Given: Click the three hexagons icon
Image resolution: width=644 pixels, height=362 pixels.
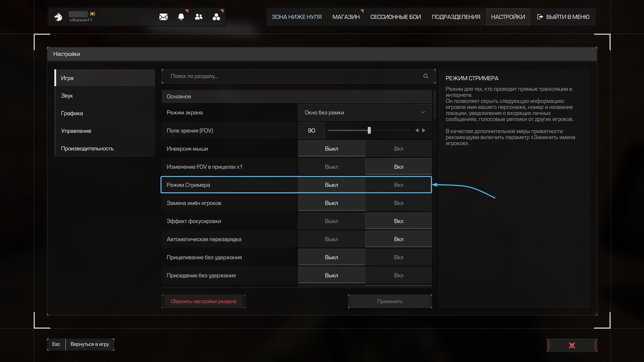Looking at the screenshot, I should click(x=216, y=17).
